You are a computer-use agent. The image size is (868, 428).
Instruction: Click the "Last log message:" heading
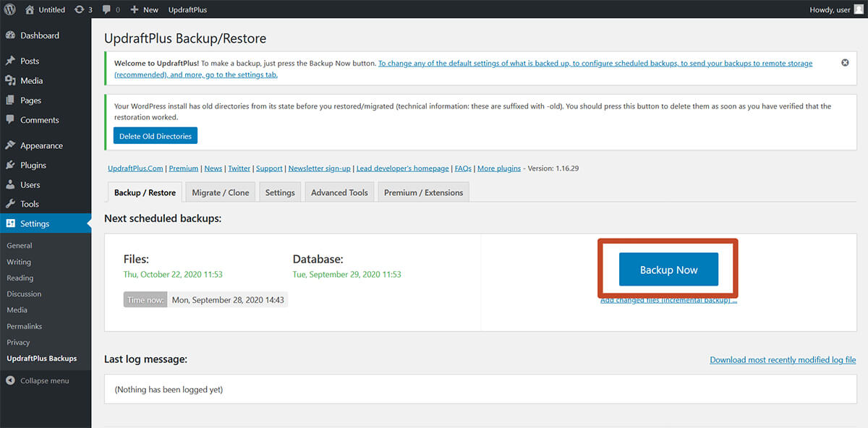pos(145,359)
